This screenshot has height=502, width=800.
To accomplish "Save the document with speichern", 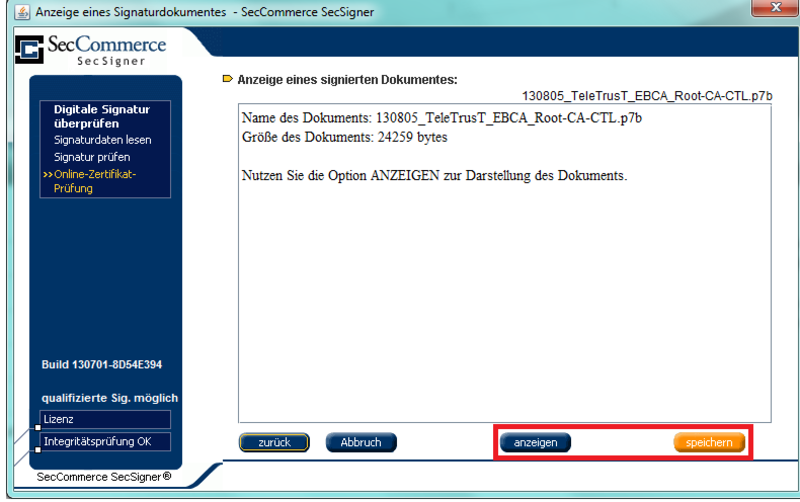I will pos(709,442).
